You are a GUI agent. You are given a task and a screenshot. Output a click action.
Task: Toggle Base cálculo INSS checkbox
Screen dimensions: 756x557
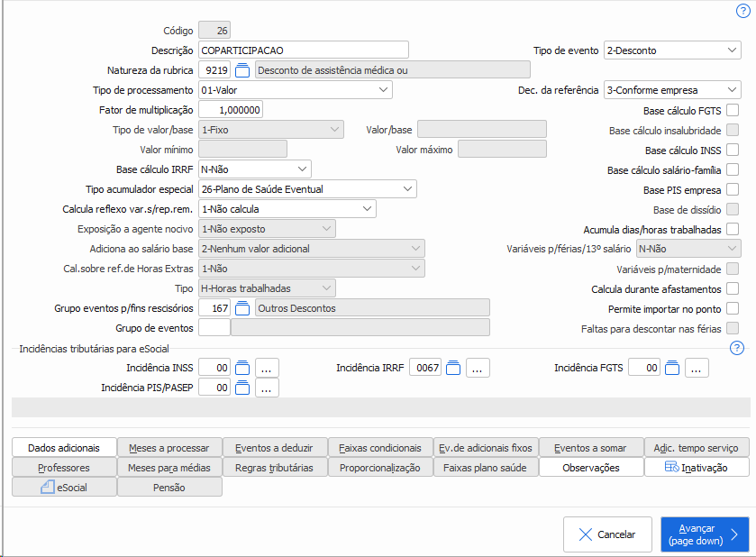click(x=733, y=150)
